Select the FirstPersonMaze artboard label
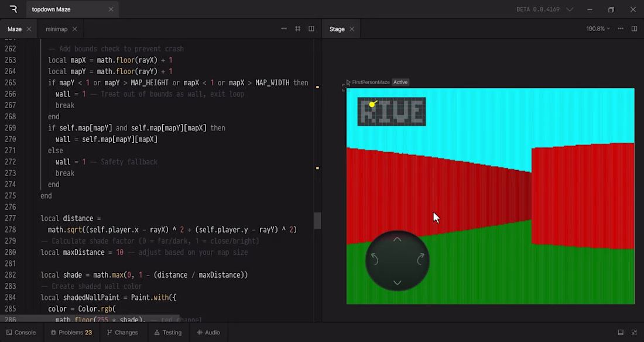 (x=371, y=82)
